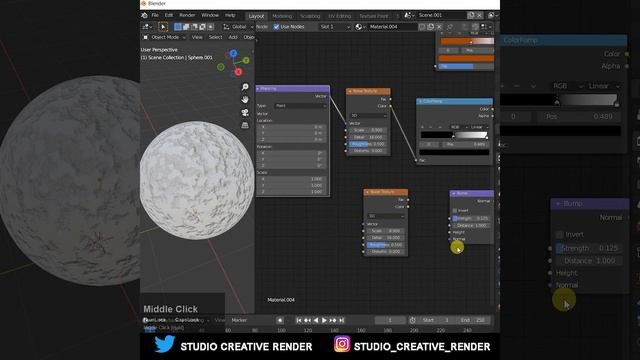Open the Edit menu
The height and width of the screenshot is (360, 640).
coord(169,16)
